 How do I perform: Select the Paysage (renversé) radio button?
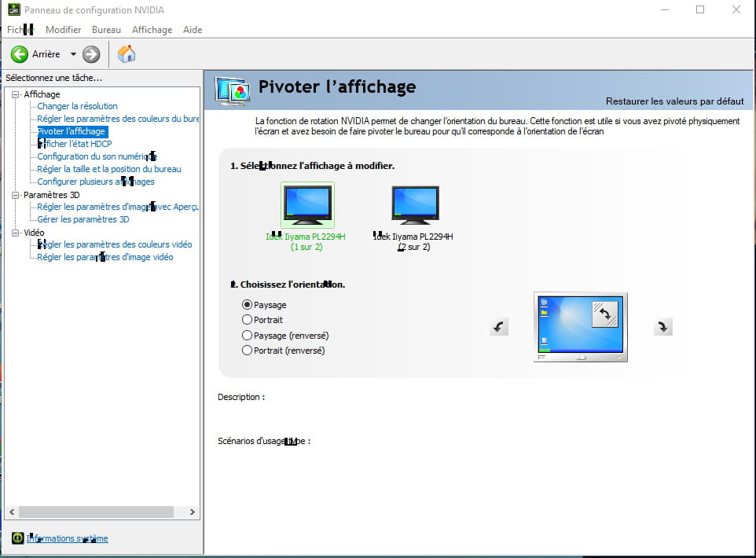(247, 335)
